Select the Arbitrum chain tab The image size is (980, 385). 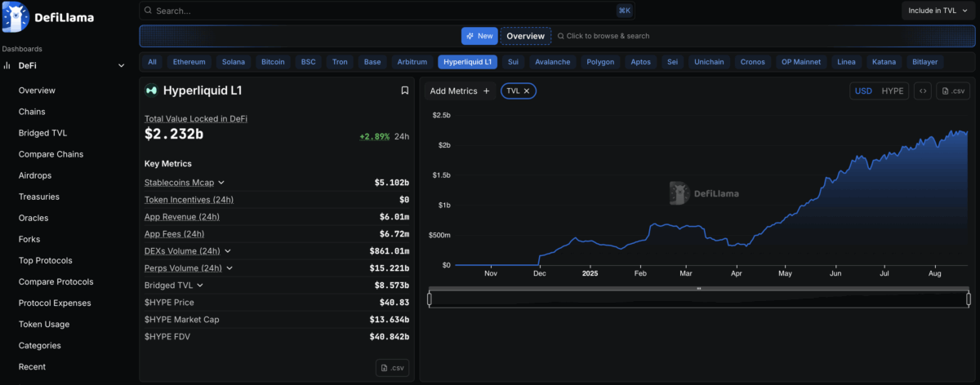pos(412,62)
